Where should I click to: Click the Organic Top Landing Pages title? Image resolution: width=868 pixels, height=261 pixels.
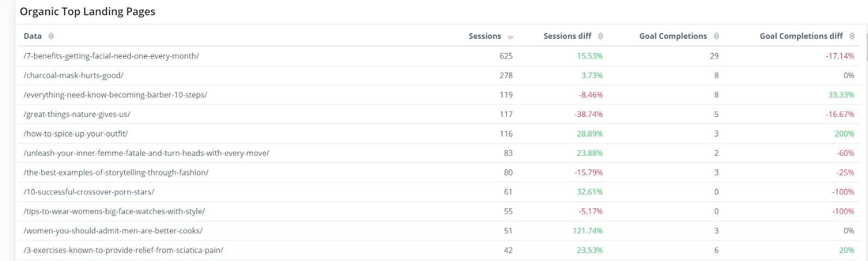(x=87, y=11)
